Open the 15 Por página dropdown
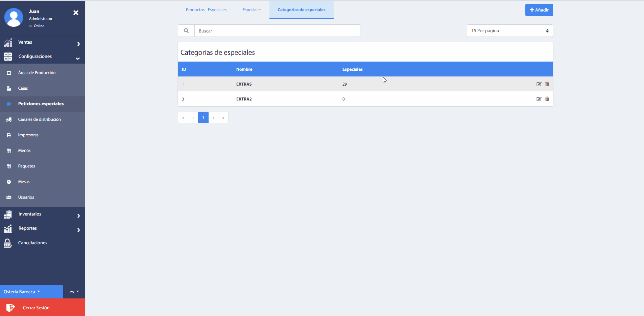Screen dimensions: 644x316 tap(509, 31)
